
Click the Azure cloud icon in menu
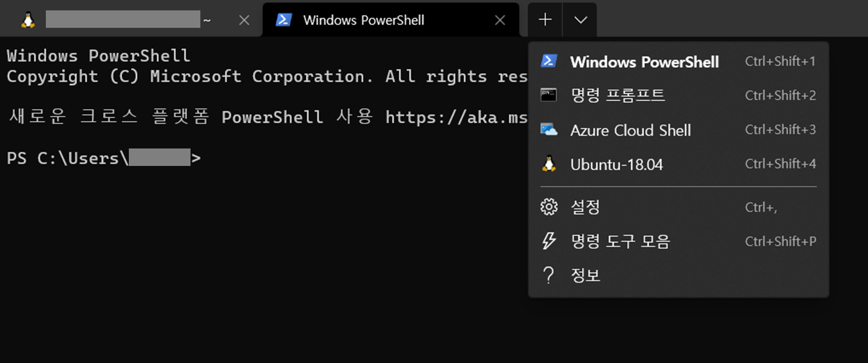pyautogui.click(x=549, y=130)
